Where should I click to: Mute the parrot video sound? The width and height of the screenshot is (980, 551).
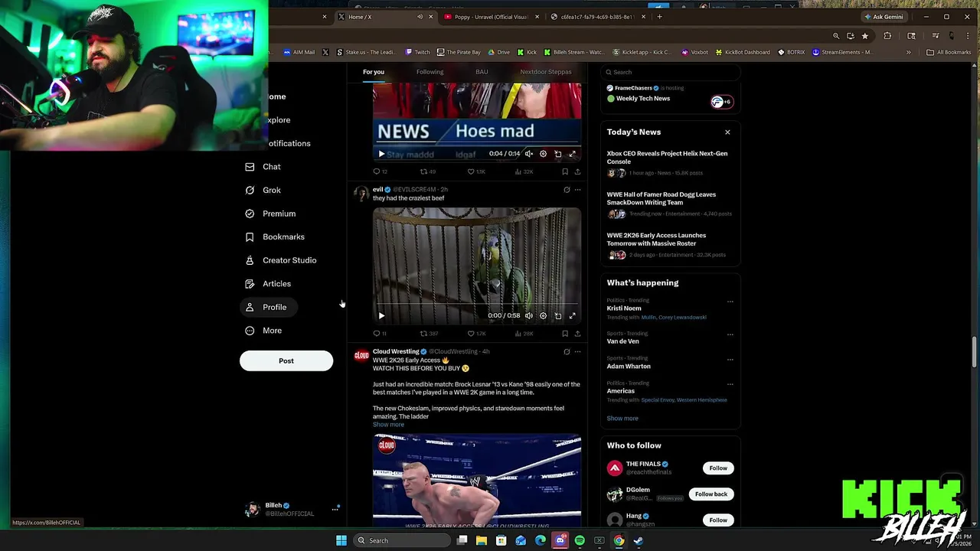[x=528, y=315]
